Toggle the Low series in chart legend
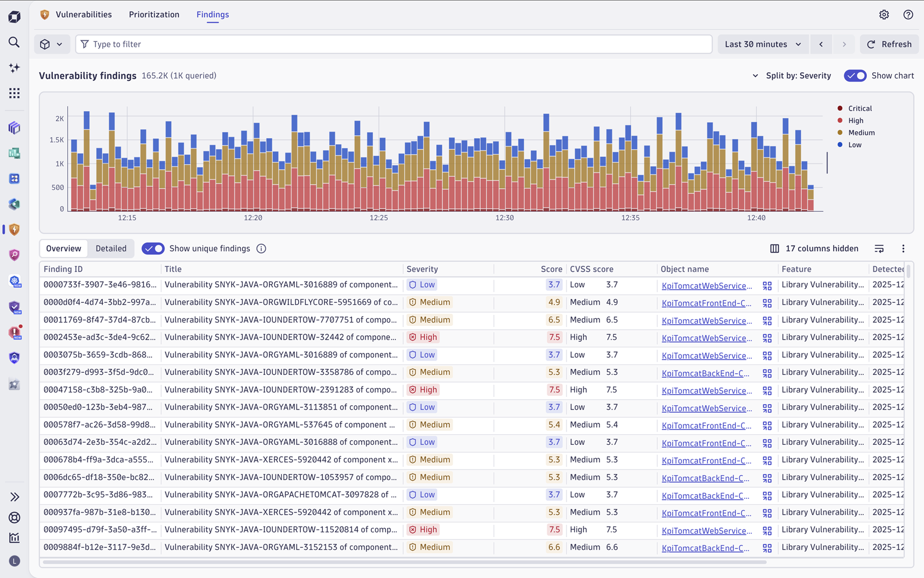 854,145
